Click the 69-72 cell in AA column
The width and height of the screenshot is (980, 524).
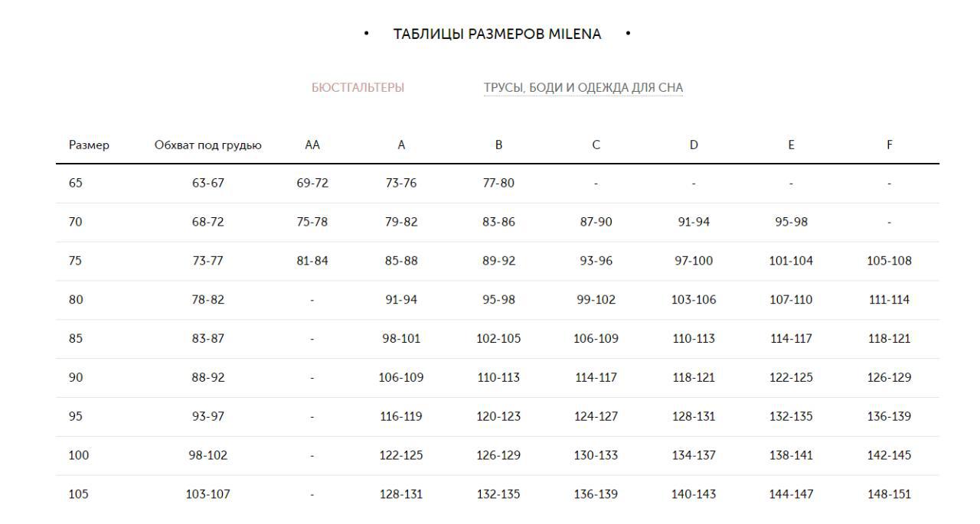312,184
